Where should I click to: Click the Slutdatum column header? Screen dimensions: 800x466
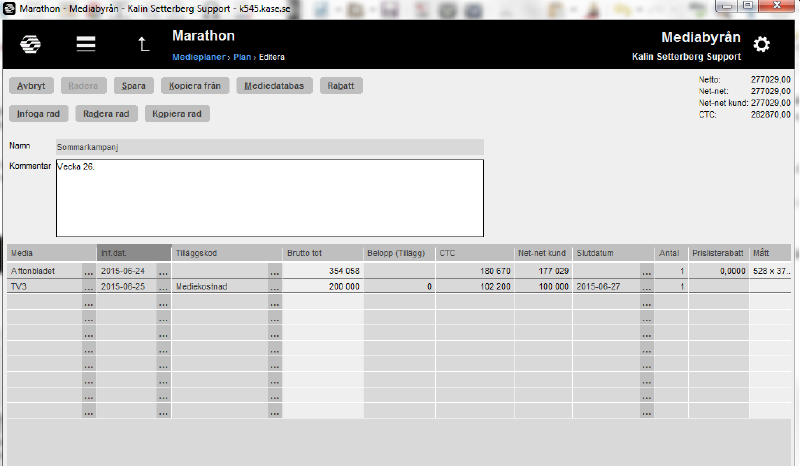tap(613, 253)
